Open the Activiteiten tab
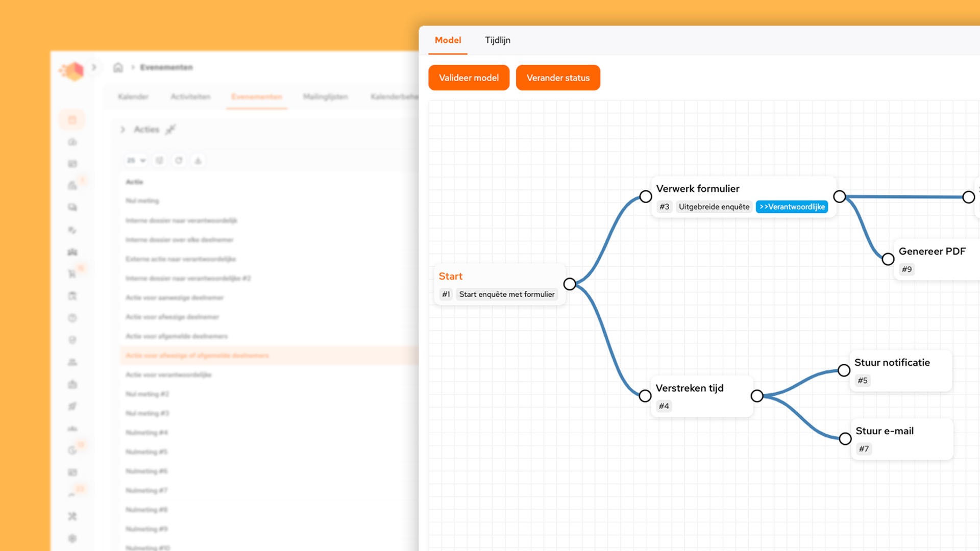The height and width of the screenshot is (551, 980). coord(190,96)
